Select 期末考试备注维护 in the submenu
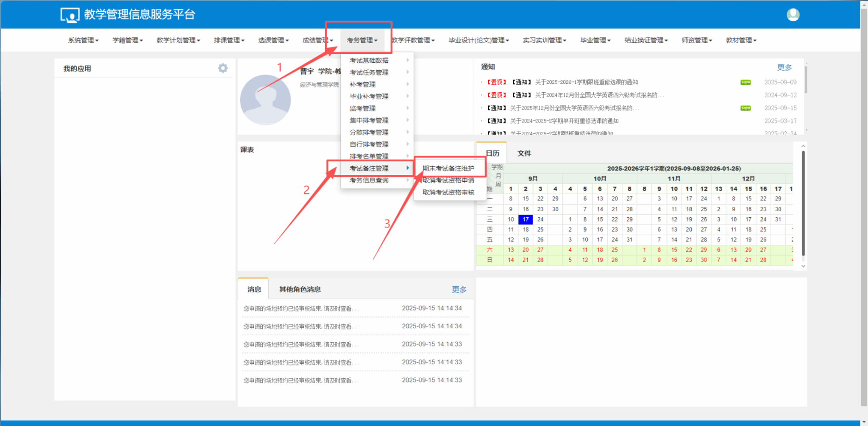 pyautogui.click(x=448, y=168)
